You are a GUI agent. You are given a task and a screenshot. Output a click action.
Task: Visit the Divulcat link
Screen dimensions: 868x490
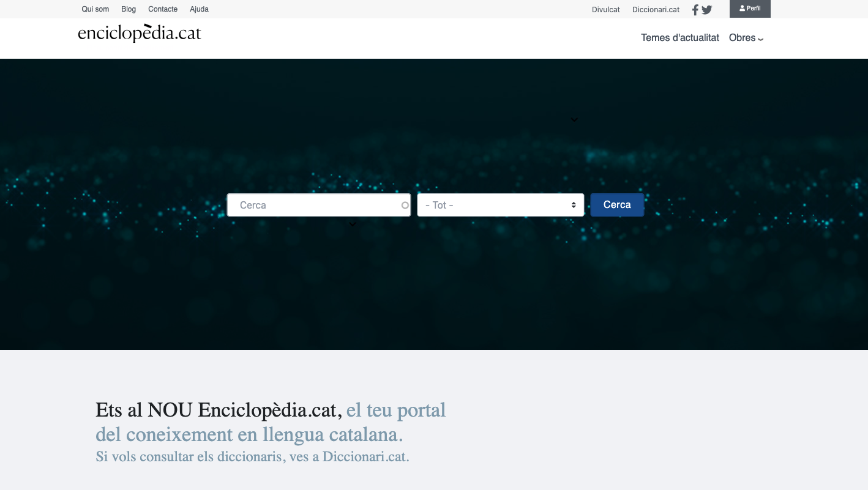click(605, 10)
